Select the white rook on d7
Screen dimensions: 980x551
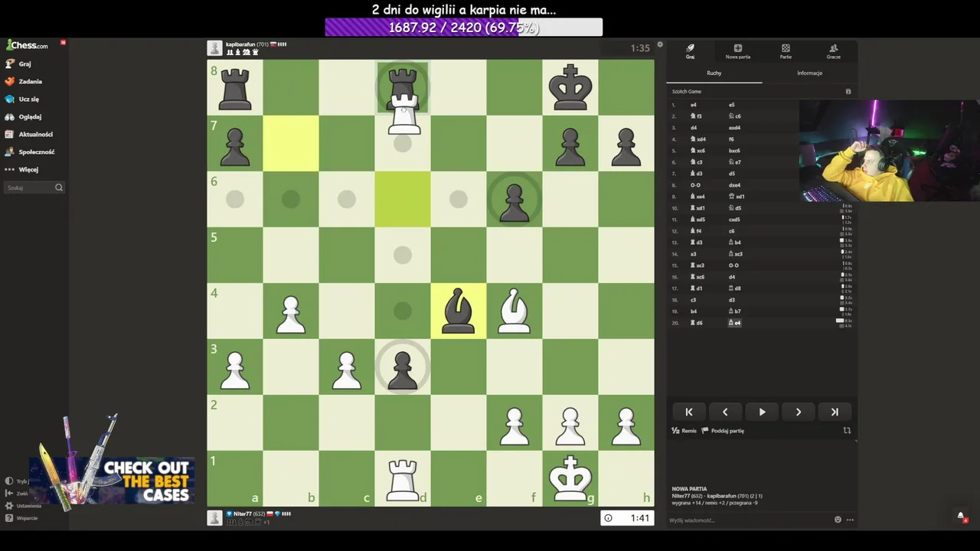pyautogui.click(x=403, y=115)
